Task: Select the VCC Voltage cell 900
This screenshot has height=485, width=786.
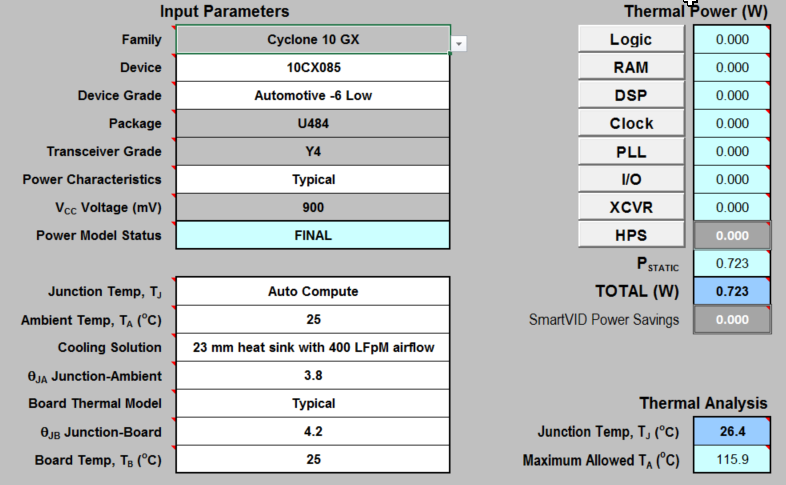Action: [x=313, y=208]
